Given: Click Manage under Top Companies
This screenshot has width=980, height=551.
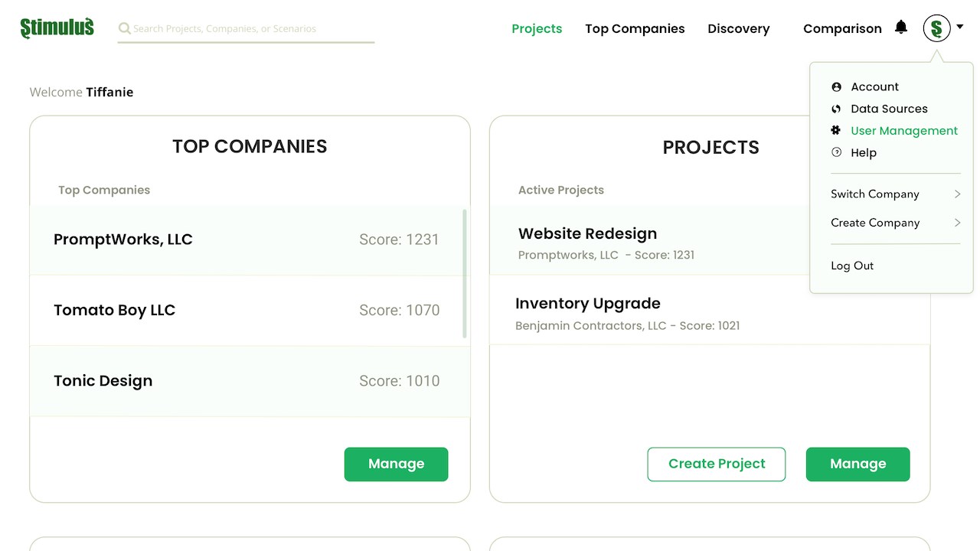Looking at the screenshot, I should tap(396, 464).
